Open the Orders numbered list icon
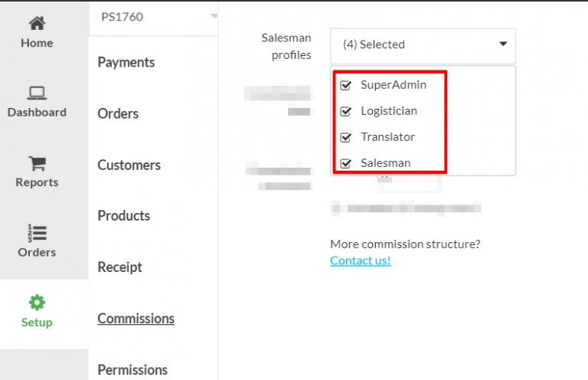588x380 pixels. 37,233
